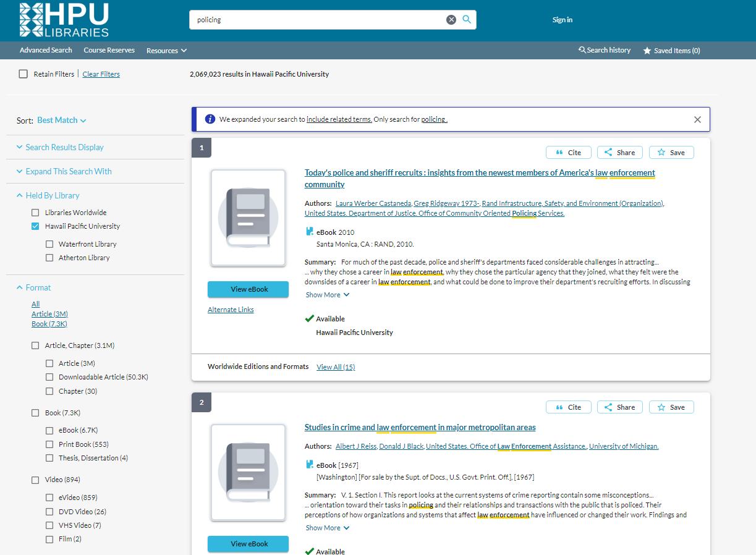Screen dimensions: 756x555
Task: Click author Laura Werber Castaneda
Action: pos(373,203)
